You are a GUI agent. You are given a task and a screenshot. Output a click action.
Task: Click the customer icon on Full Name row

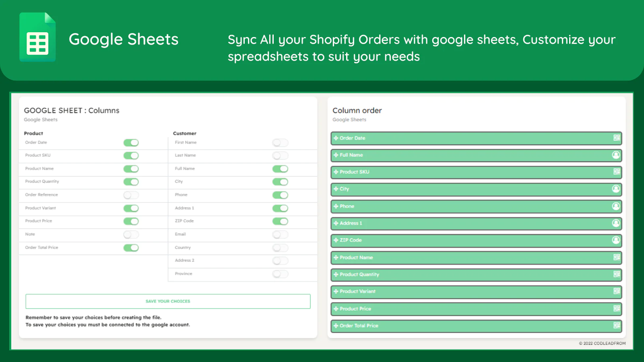tap(616, 155)
